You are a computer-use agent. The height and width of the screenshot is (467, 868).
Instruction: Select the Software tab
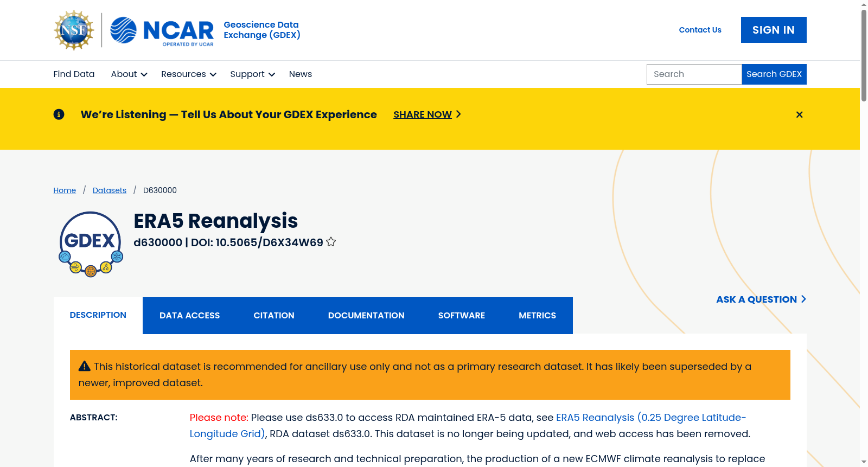(462, 316)
